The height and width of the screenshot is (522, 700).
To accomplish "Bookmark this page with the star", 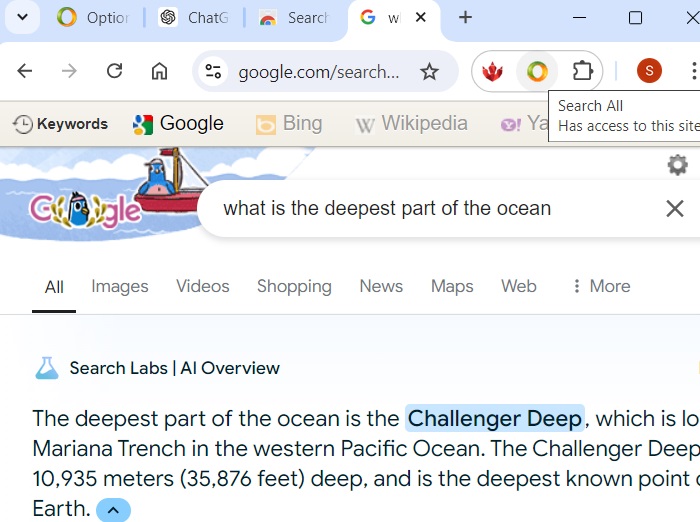I will (x=429, y=71).
